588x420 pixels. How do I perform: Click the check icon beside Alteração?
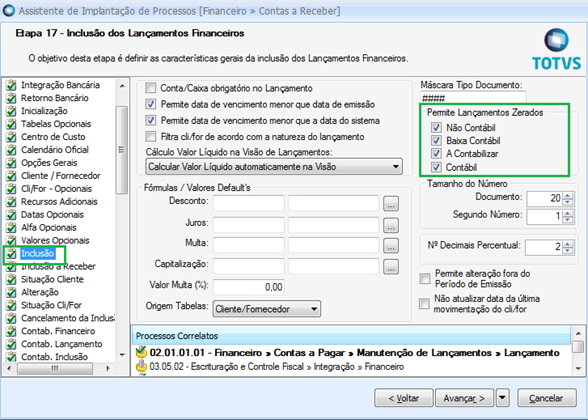(11, 292)
